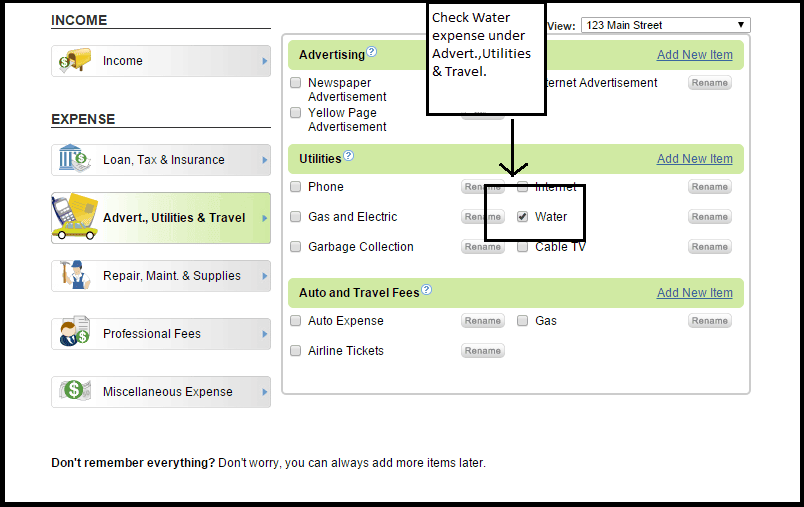Image resolution: width=804 pixels, height=507 pixels.
Task: Check the Phone expense checkbox
Action: pyautogui.click(x=296, y=186)
